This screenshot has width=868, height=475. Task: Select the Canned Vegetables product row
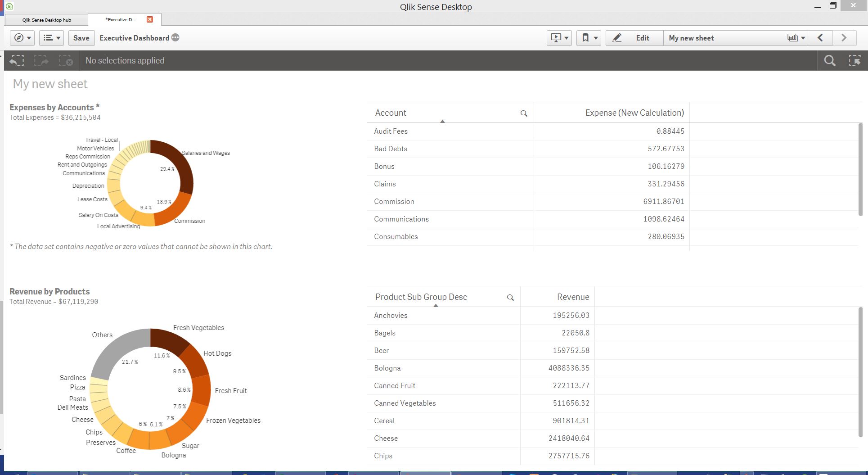[x=481, y=403]
